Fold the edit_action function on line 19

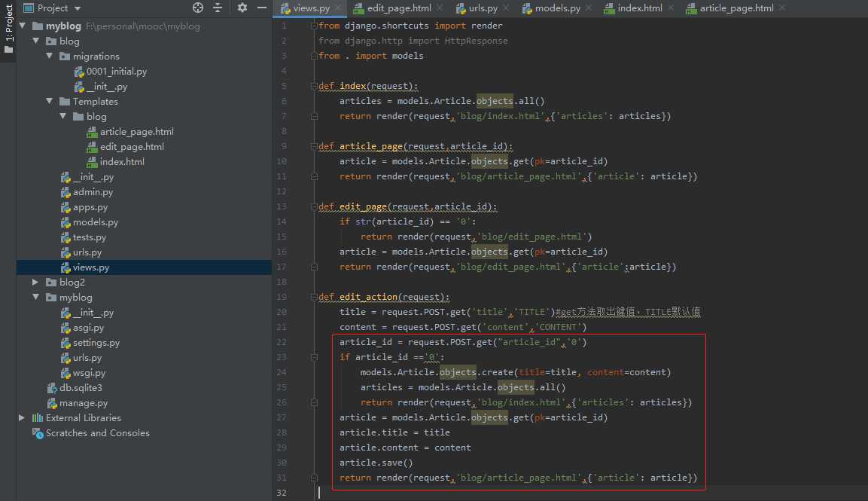pos(314,297)
